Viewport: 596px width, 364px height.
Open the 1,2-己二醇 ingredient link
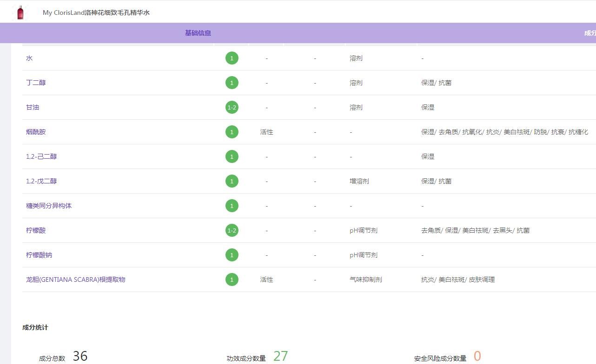41,156
